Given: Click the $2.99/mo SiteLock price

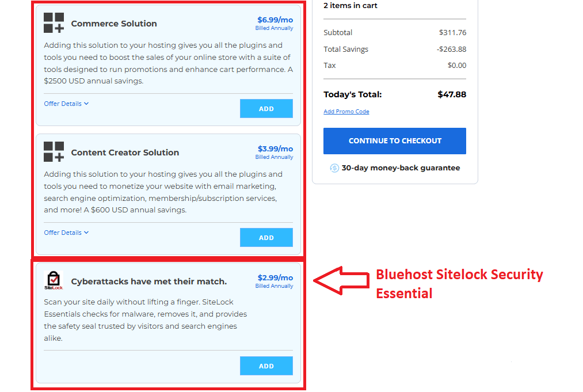Looking at the screenshot, I should (x=275, y=277).
